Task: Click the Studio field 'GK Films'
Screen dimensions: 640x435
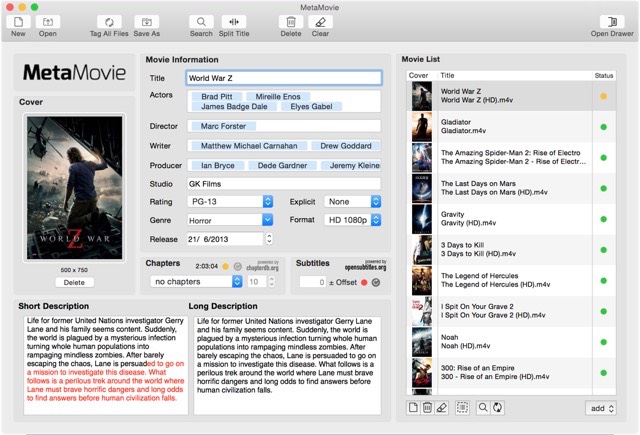Action: pyautogui.click(x=284, y=184)
